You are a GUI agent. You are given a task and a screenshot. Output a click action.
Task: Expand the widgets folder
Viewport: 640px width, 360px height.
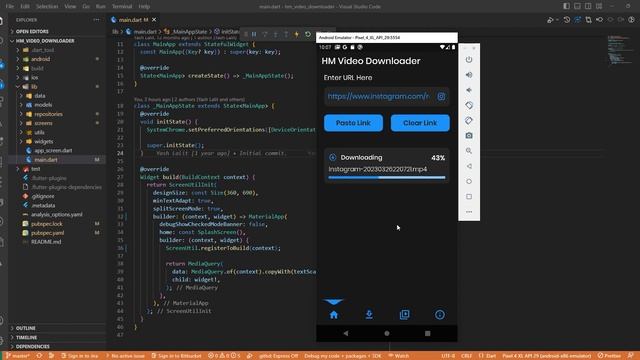(x=44, y=142)
